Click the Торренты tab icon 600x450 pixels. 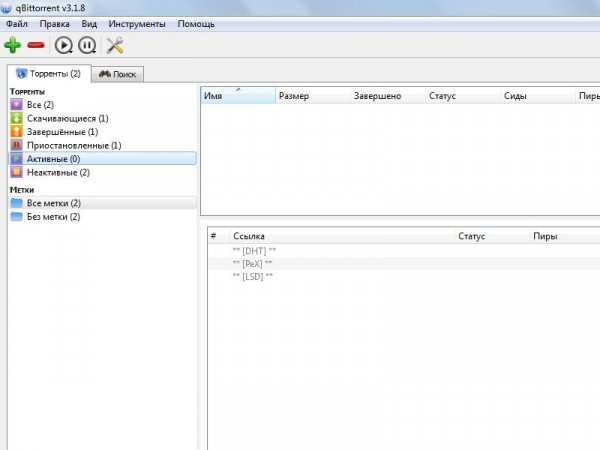(x=21, y=73)
